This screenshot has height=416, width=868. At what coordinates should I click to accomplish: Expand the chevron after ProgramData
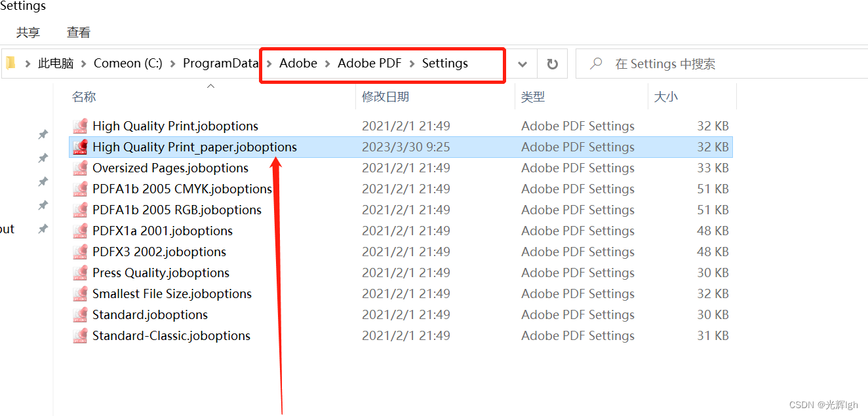pos(269,64)
